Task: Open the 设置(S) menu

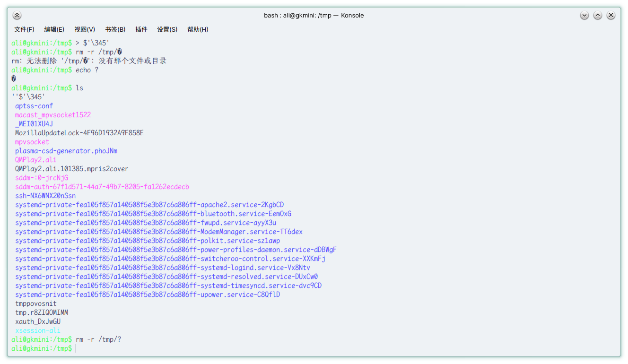Action: (x=167, y=29)
